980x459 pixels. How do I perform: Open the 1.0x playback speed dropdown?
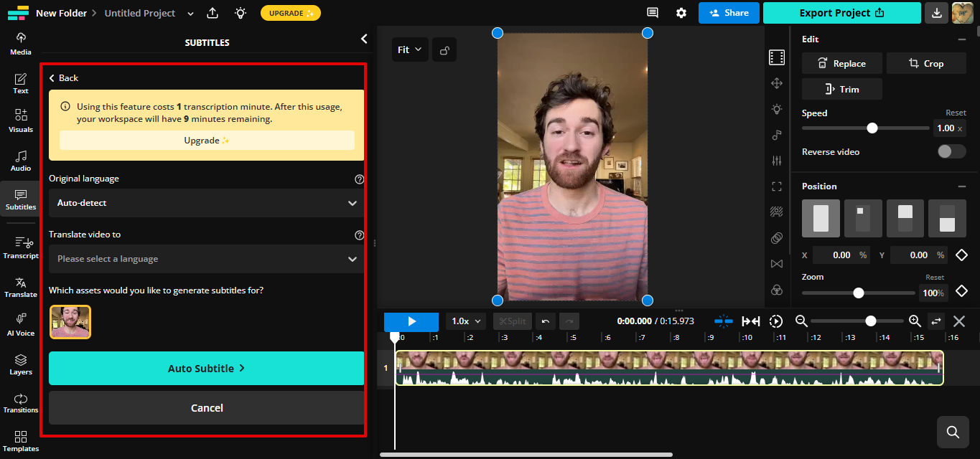coord(465,321)
